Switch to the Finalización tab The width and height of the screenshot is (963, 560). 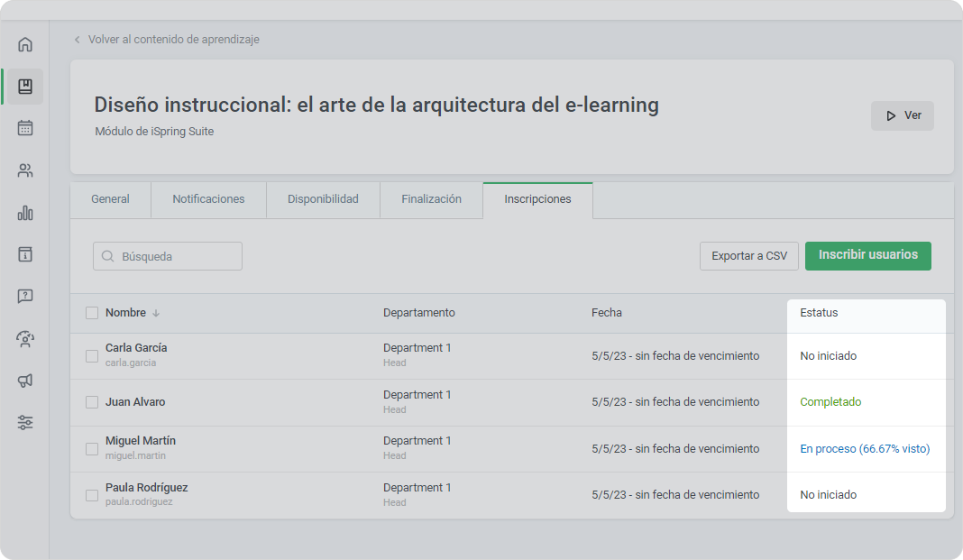432,199
